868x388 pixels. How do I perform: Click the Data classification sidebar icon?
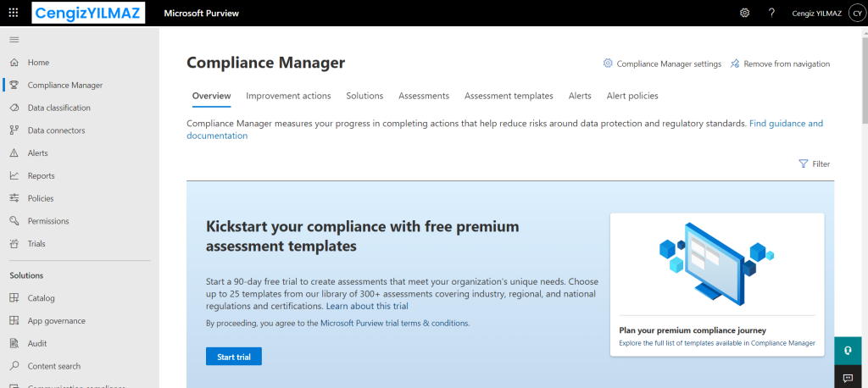click(14, 108)
